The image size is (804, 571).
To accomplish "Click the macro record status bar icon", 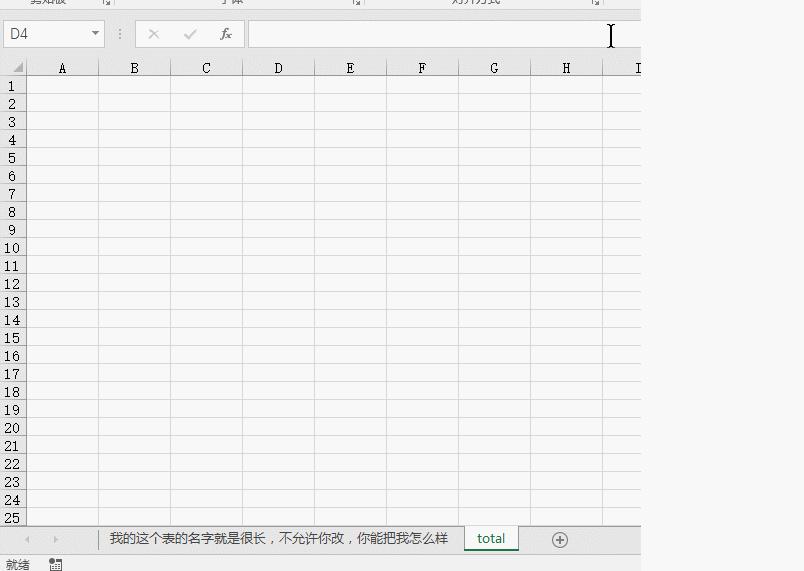I will point(55,564).
